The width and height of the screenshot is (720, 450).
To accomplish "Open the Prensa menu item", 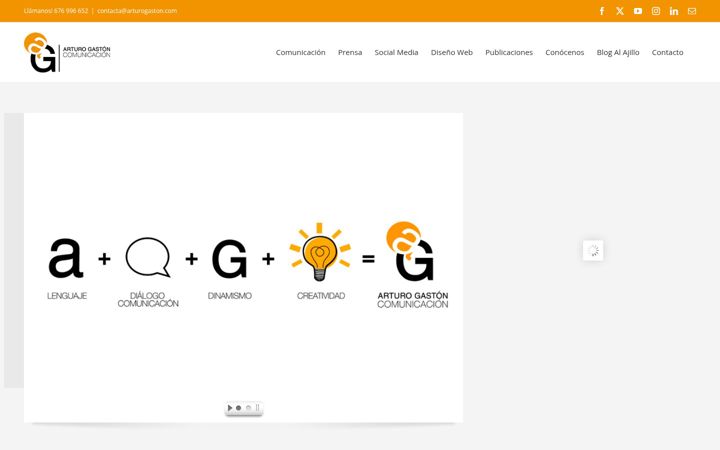I will click(x=350, y=52).
